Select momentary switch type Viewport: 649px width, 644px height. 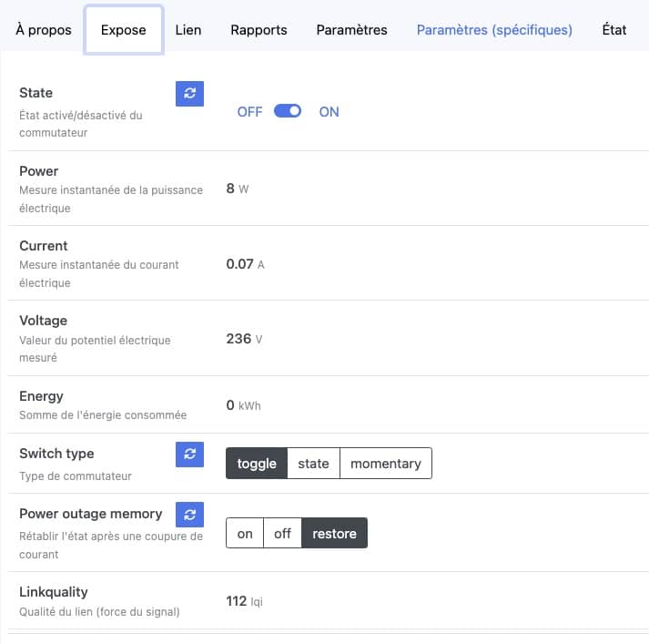386,464
